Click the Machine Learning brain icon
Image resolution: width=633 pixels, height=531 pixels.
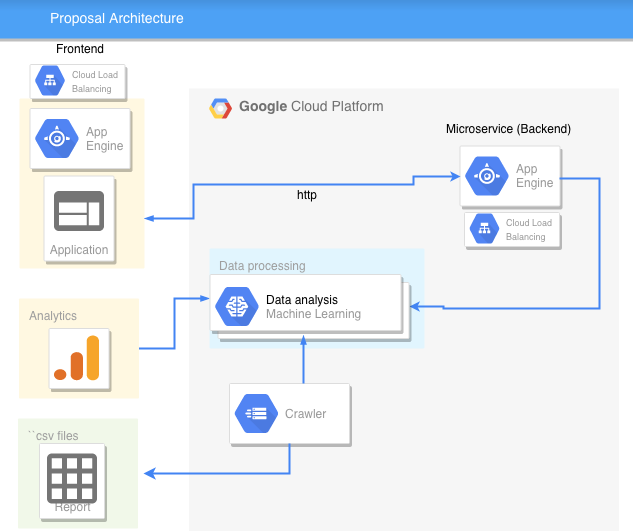tap(237, 307)
